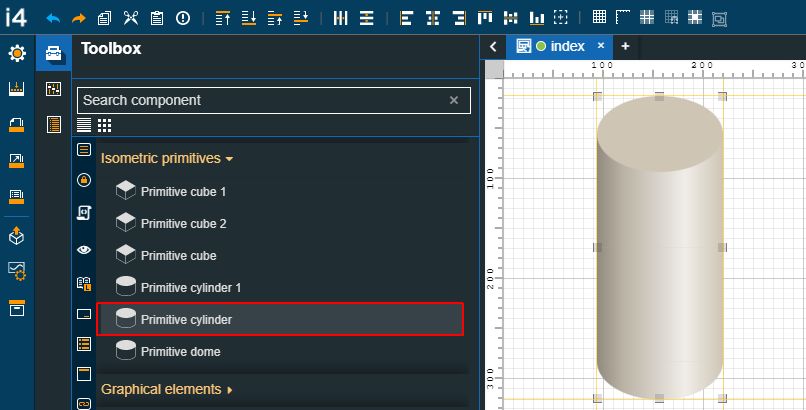
Task: Click Bring forward one step icon
Action: point(275,18)
